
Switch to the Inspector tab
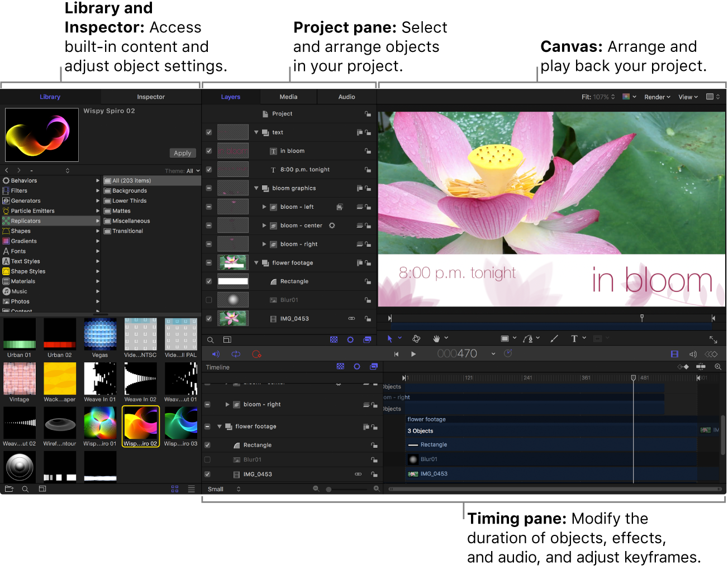(x=151, y=97)
